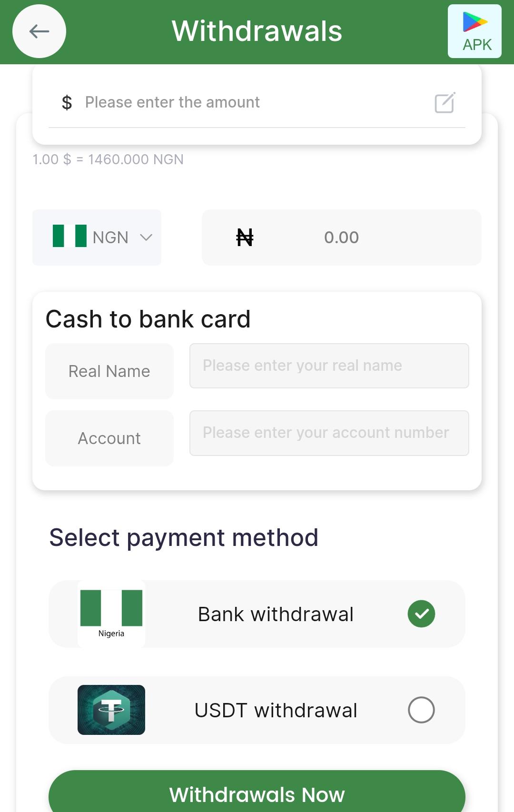Viewport: 514px width, 812px height.
Task: Select the USDT withdrawal radio button
Action: 421,710
